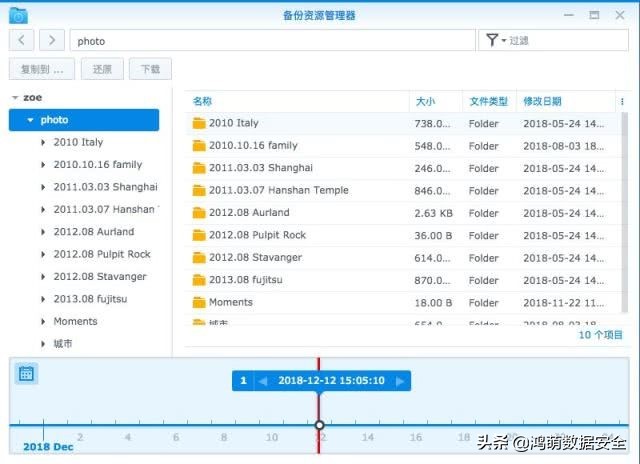This screenshot has height=464, width=640.
Task: Click day 16 on the timeline
Action: 416,437
